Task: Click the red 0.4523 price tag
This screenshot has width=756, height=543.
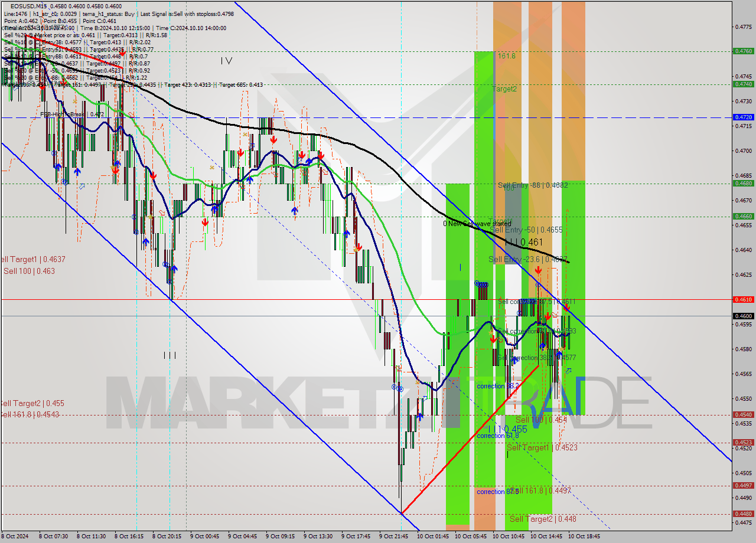Action: (743, 442)
